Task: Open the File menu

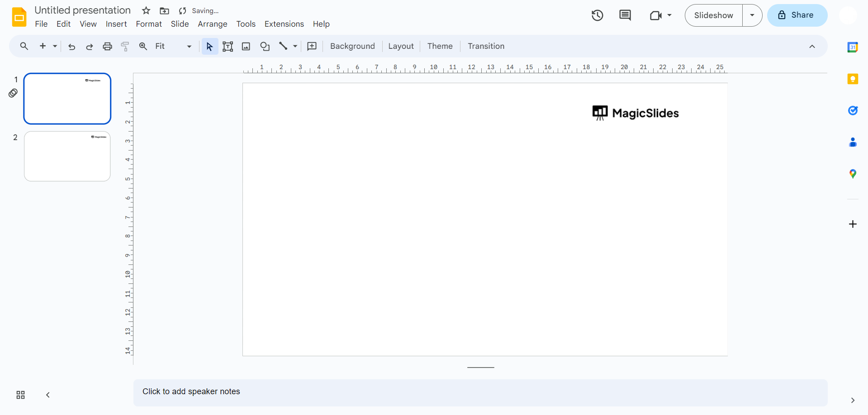Action: click(x=41, y=24)
